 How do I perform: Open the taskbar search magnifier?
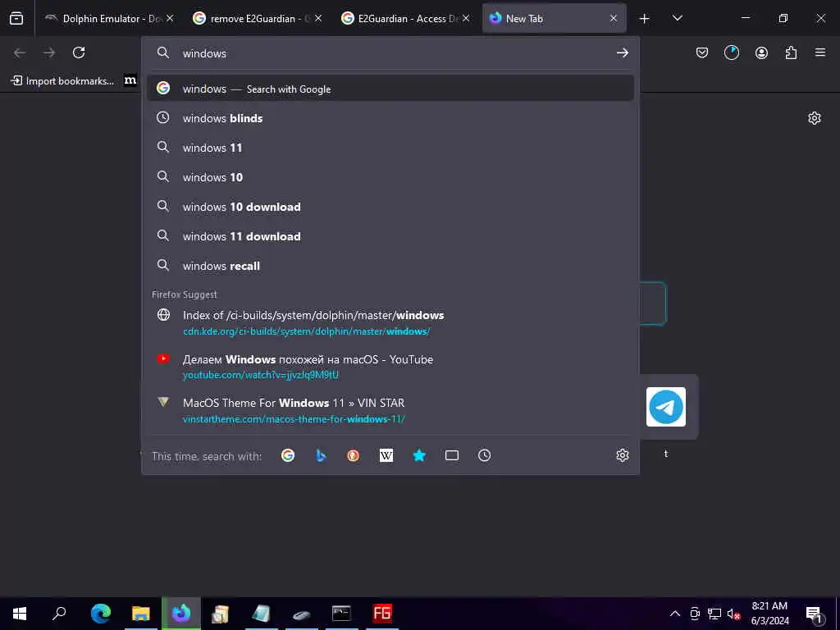point(59,614)
